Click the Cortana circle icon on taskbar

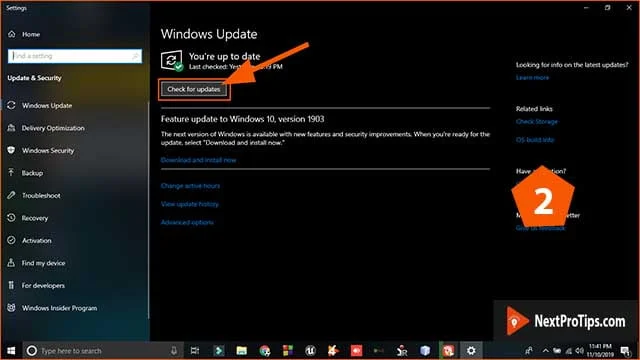31,351
